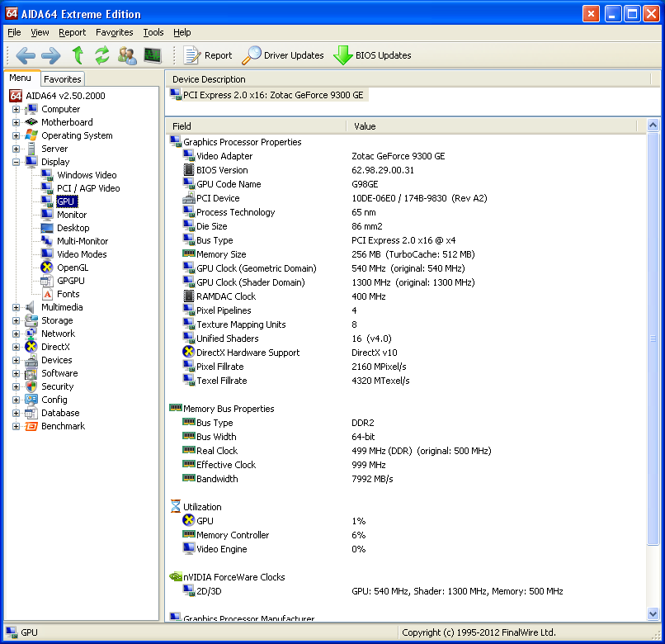Select the Desktop tree item
The height and width of the screenshot is (644, 665).
coord(73,228)
